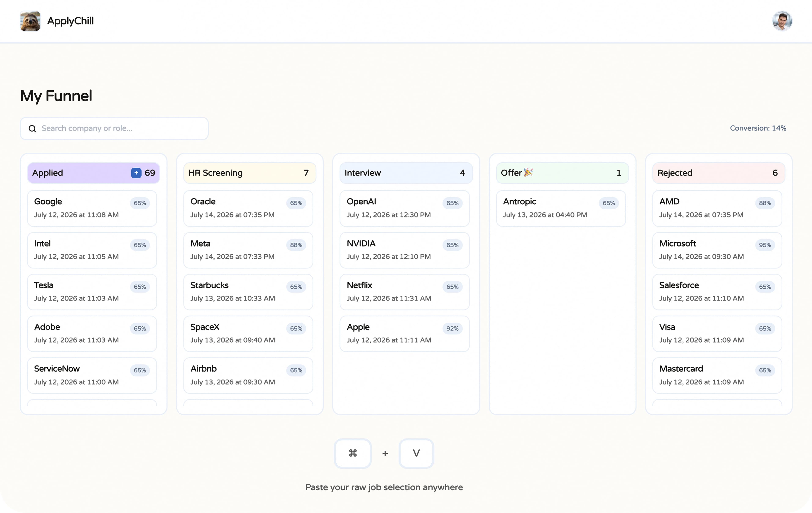812x513 pixels.
Task: Click the Rejected count 6
Action: click(775, 173)
